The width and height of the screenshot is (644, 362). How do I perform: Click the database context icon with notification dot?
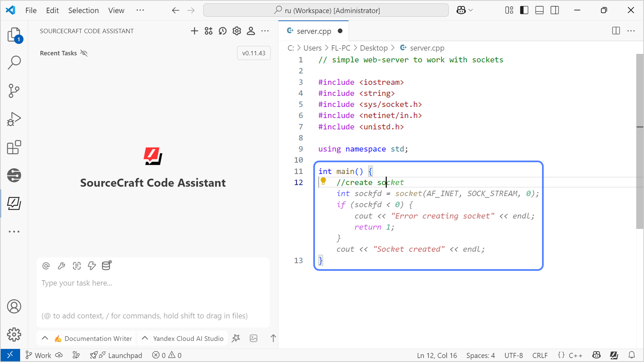[106, 266]
